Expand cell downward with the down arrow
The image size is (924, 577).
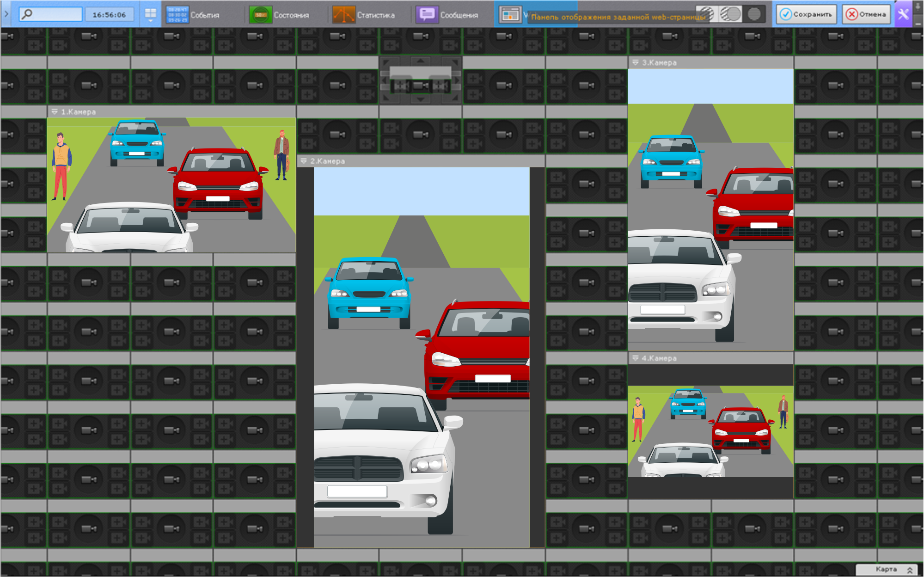[x=421, y=99]
